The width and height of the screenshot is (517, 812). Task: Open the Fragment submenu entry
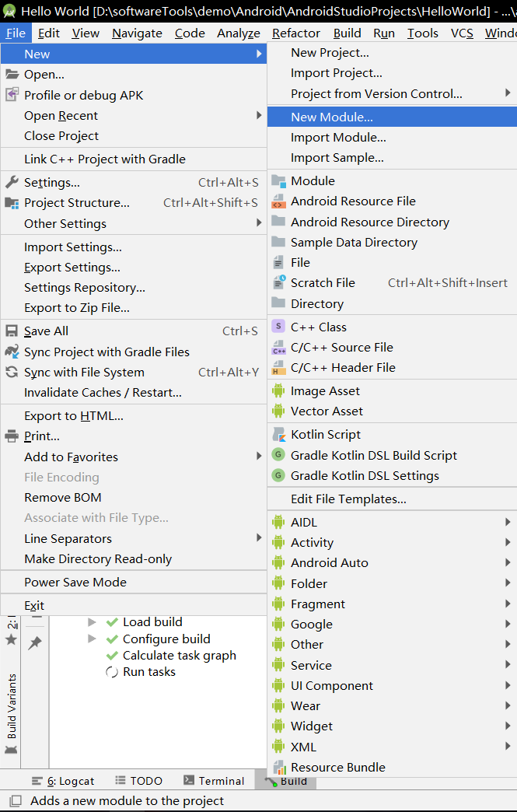pos(393,604)
